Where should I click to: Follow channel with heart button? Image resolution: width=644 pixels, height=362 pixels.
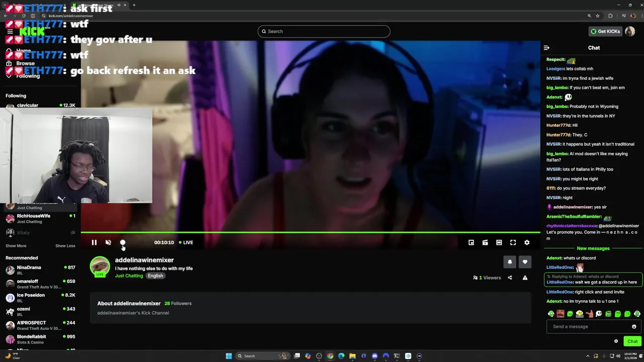point(525,261)
